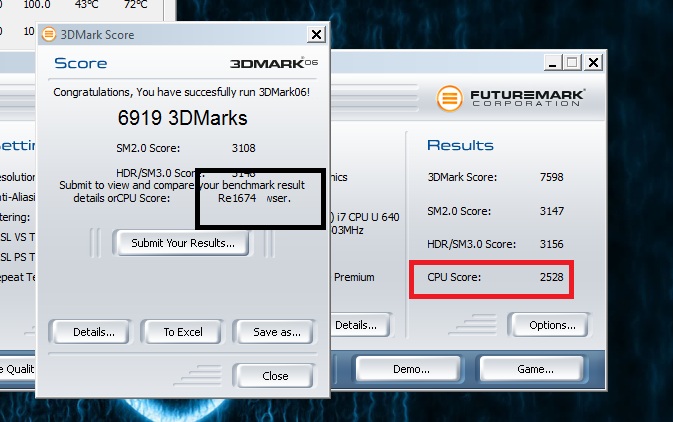
Task: Select the 6919 3DMarks score text
Action: 182,118
